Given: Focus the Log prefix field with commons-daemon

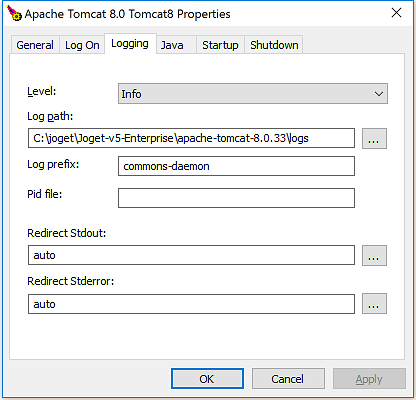Looking at the screenshot, I should point(236,166).
